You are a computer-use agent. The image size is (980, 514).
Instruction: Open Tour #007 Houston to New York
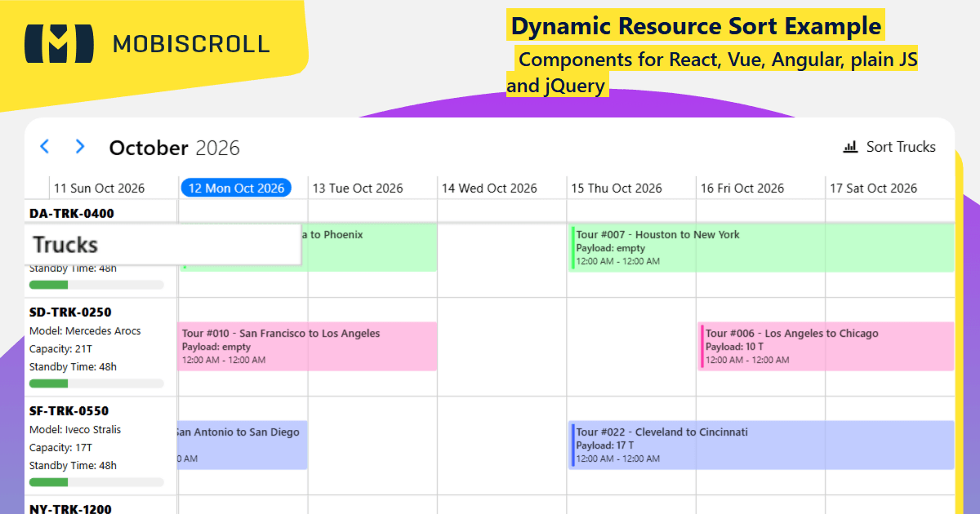click(762, 248)
